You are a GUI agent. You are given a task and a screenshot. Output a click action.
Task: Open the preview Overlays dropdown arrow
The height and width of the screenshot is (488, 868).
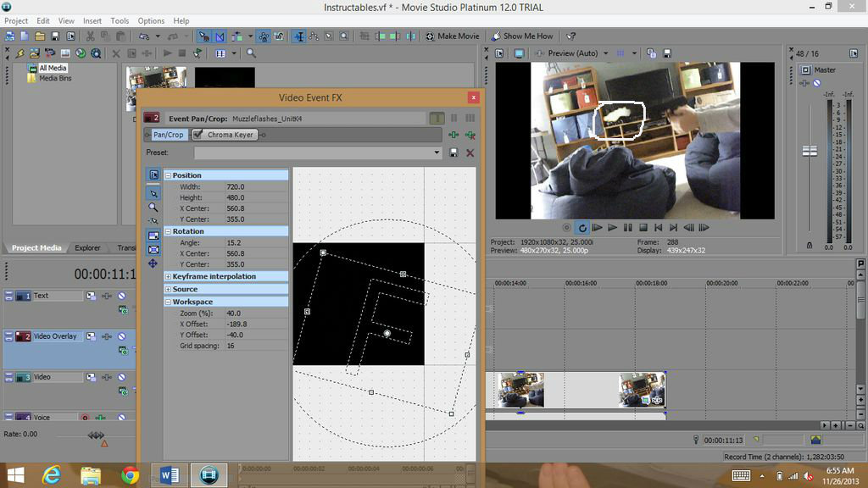(634, 53)
